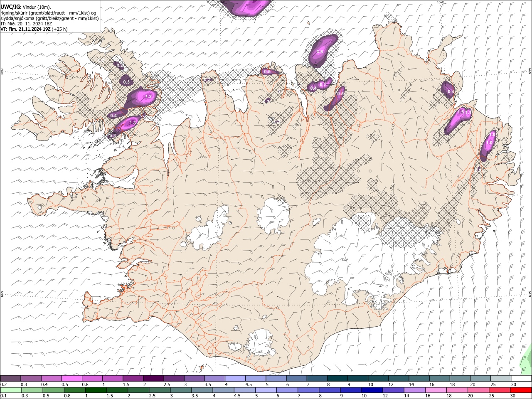
Task: Click light green 0.3 swatch, lower legend row
Action: 32,390
